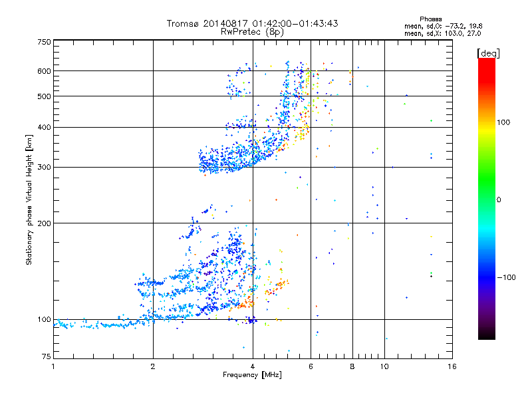Click the y-axis '100' tick label
532x399 pixels.
(44, 320)
